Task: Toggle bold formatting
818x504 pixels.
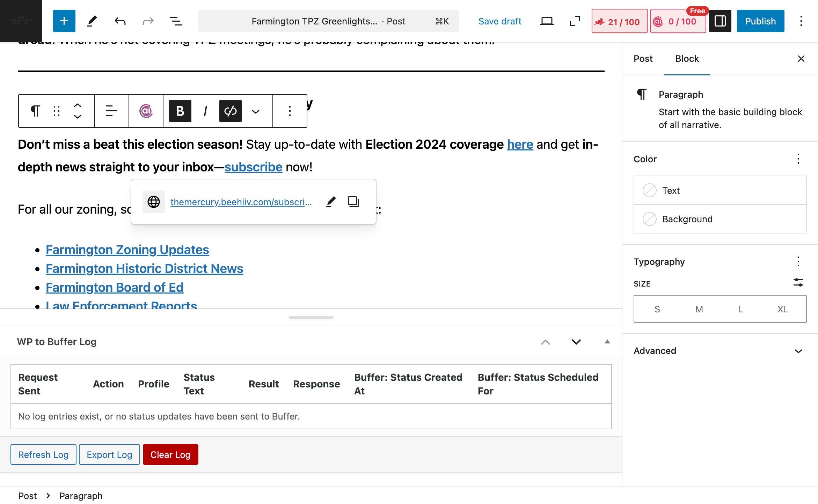Action: coord(180,111)
